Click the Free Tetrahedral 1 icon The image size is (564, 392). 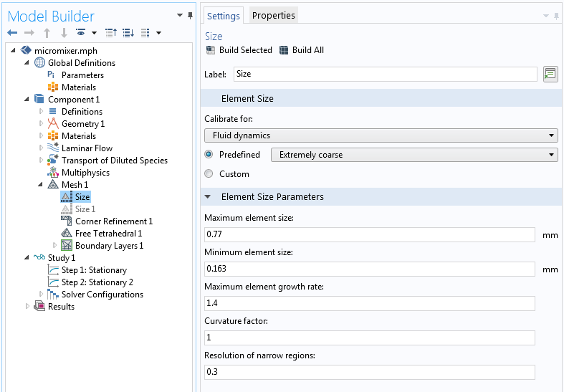pos(66,233)
